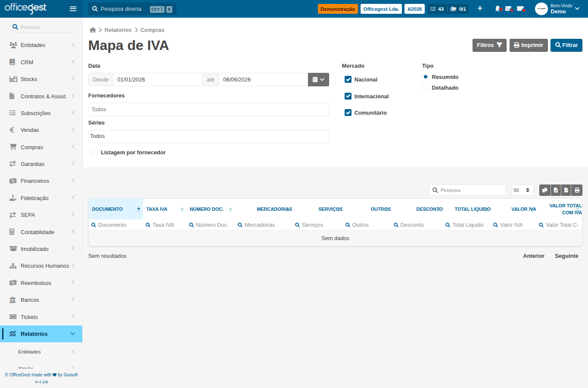Focus the sidebar Procurar search field
This screenshot has width=588, height=388.
point(42,27)
